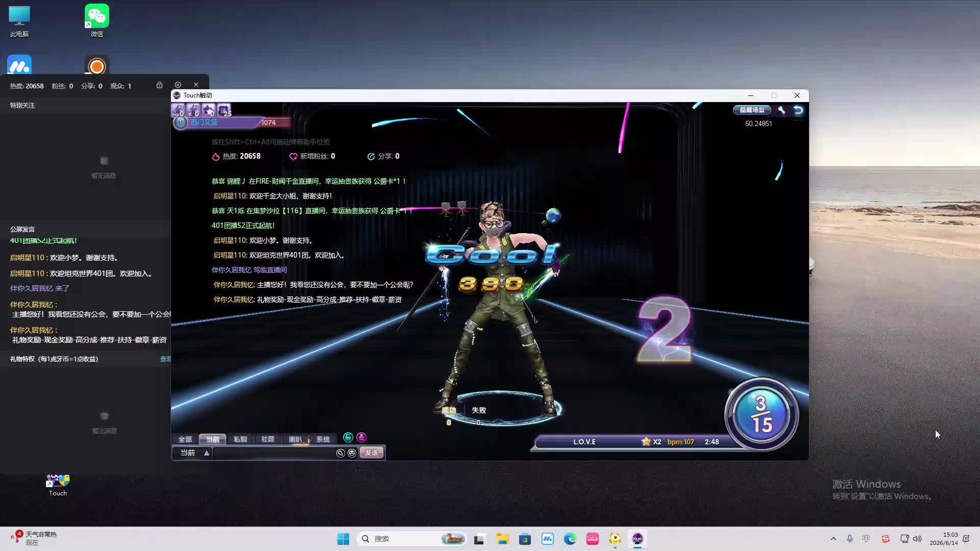The image size is (980, 551).
Task: Open the clock showing 15:03
Action: (943, 539)
